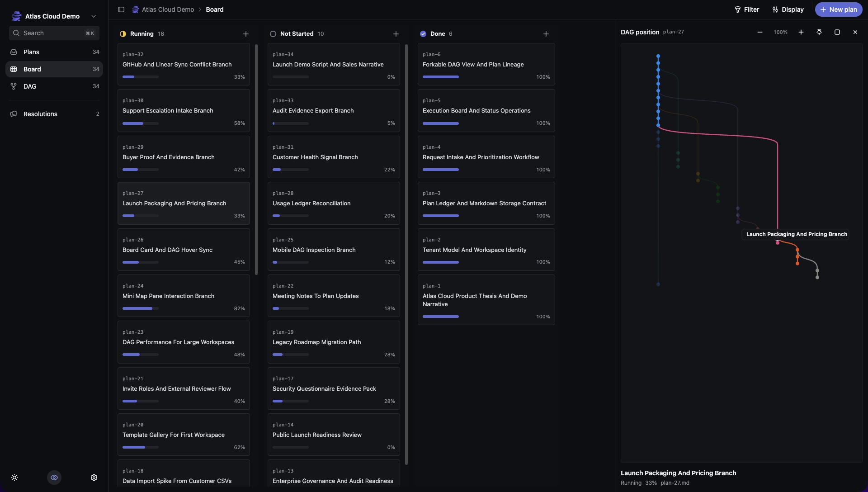Click breadcrumb Atlas Cloud Demo icon
The image size is (868, 492).
click(x=135, y=9)
